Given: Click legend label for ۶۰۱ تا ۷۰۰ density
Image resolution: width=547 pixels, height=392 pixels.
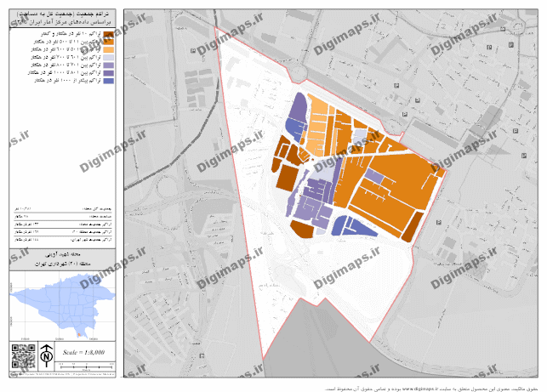Looking at the screenshot, I should point(66,58).
